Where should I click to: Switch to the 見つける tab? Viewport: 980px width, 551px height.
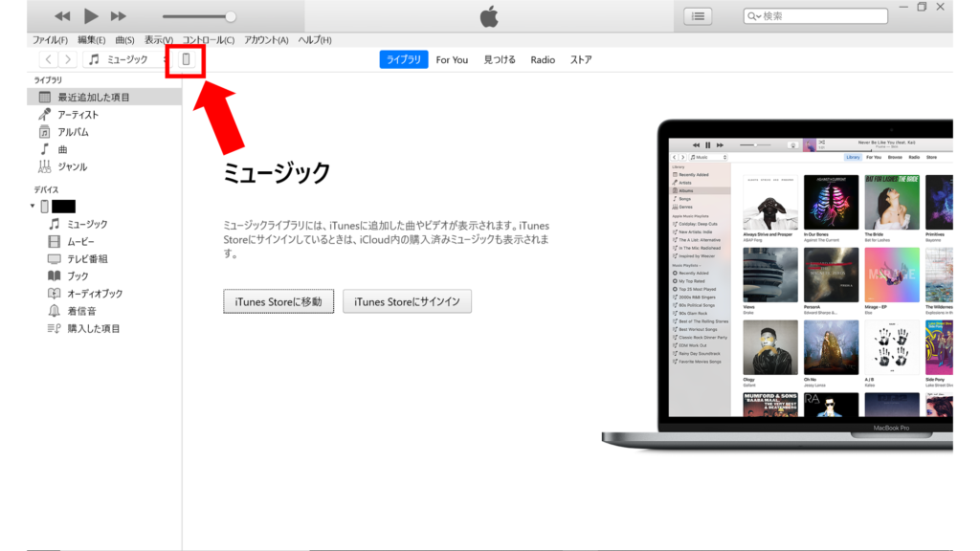500,60
